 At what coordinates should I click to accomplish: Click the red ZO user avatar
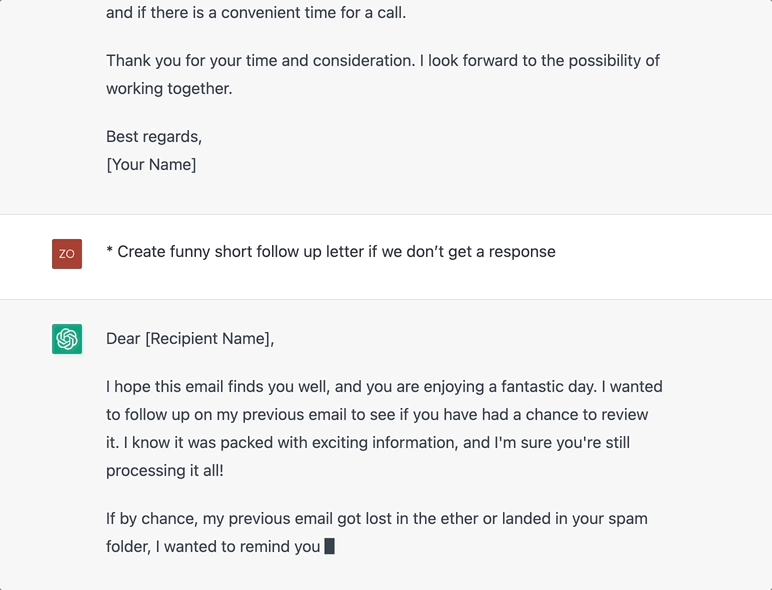point(67,254)
